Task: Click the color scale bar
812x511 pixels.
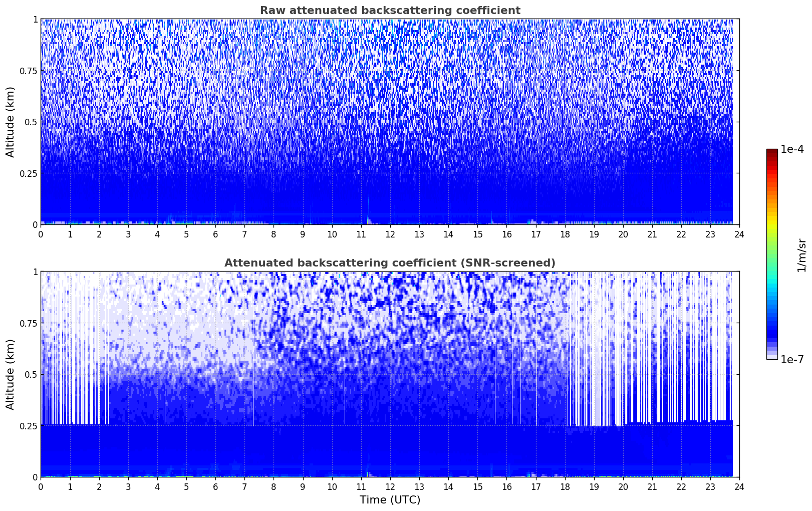Action: [x=772, y=254]
